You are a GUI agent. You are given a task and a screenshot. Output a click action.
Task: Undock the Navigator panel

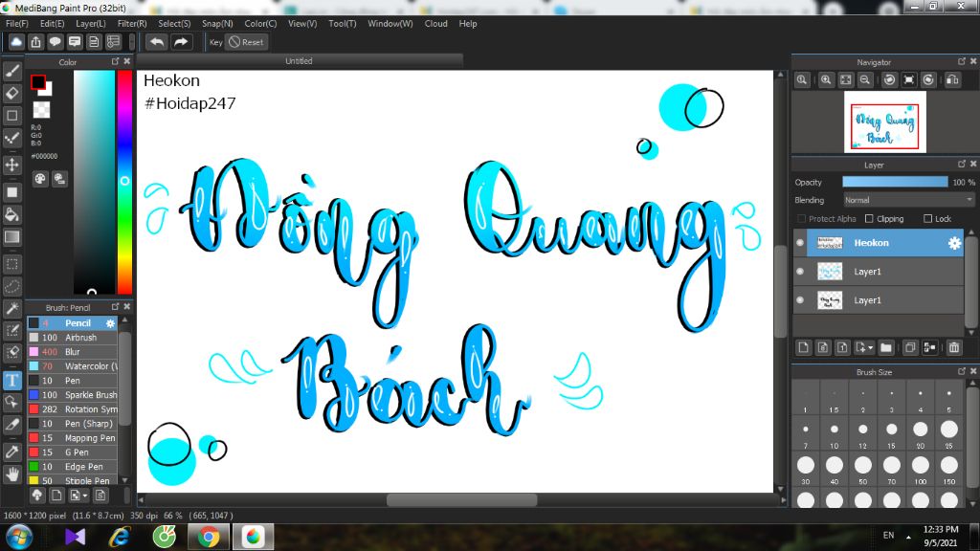(x=961, y=61)
